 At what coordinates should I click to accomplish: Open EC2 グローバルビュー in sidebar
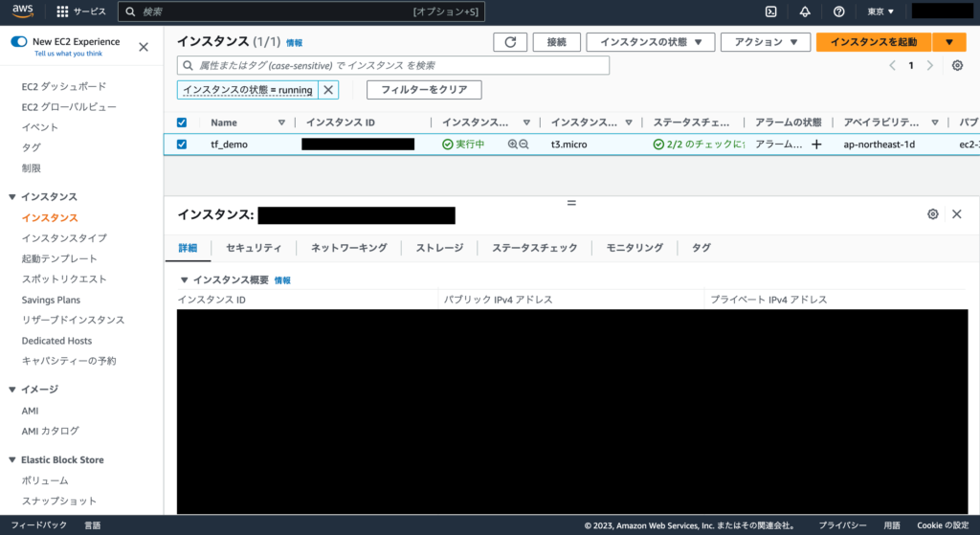pyautogui.click(x=69, y=107)
